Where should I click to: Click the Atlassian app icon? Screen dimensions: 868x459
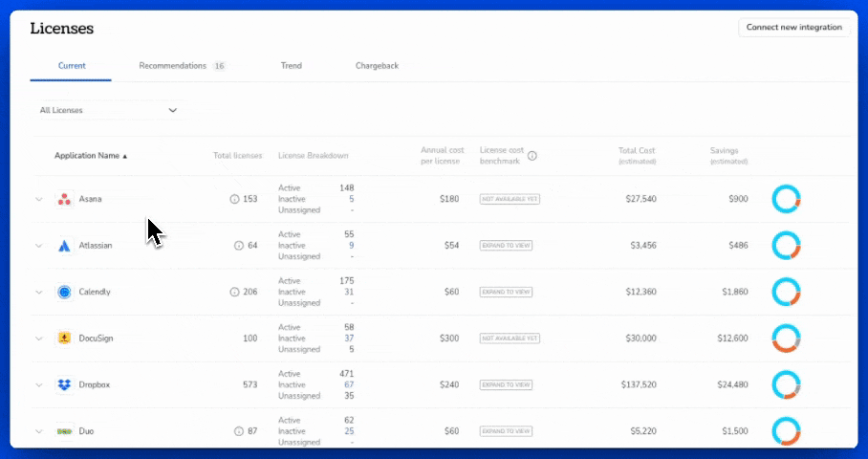tap(64, 246)
